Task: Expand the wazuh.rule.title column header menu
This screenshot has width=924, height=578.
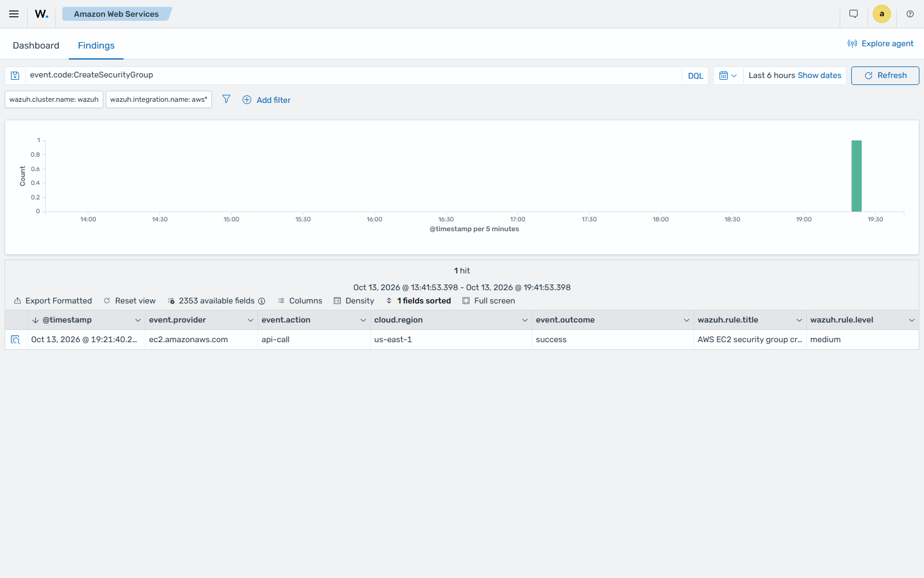Action: coord(799,320)
